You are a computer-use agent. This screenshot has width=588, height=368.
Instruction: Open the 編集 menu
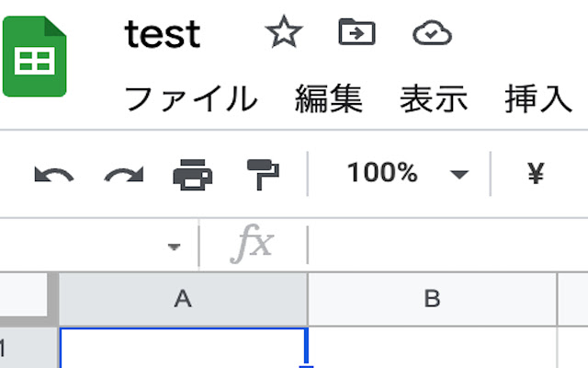(329, 98)
